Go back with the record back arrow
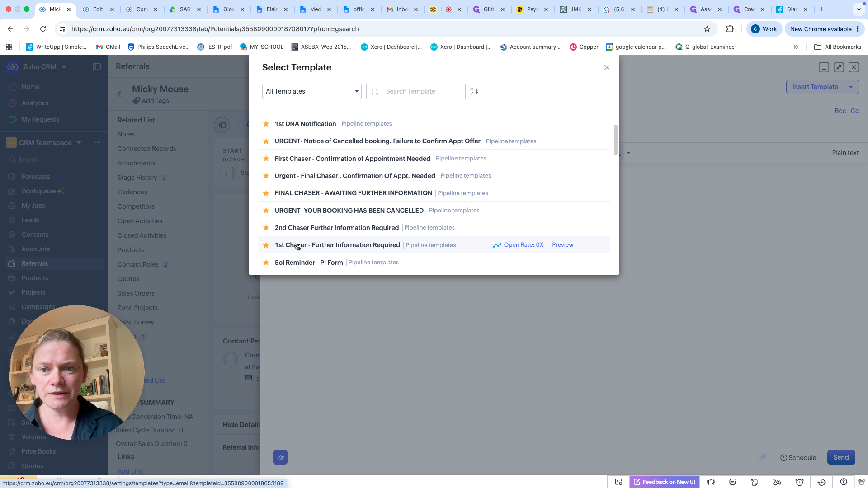 [121, 94]
